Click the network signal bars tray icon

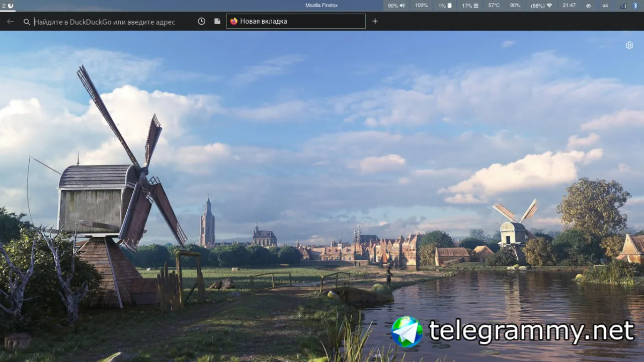[x=623, y=6]
